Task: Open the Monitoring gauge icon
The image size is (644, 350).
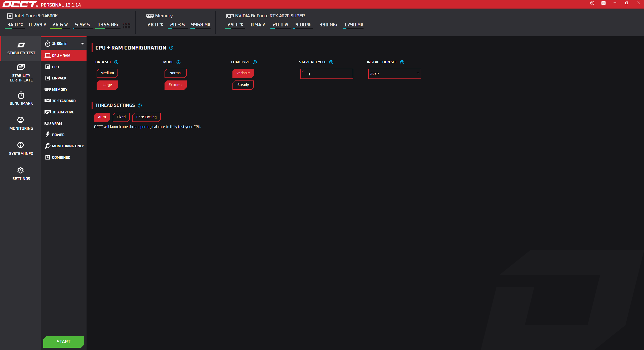Action: (21, 120)
